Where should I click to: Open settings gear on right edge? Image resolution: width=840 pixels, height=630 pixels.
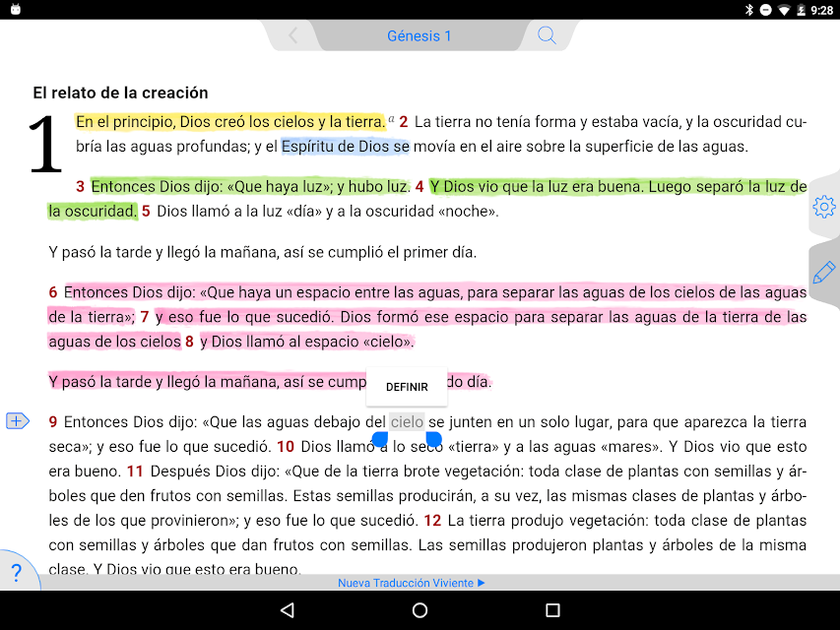824,207
